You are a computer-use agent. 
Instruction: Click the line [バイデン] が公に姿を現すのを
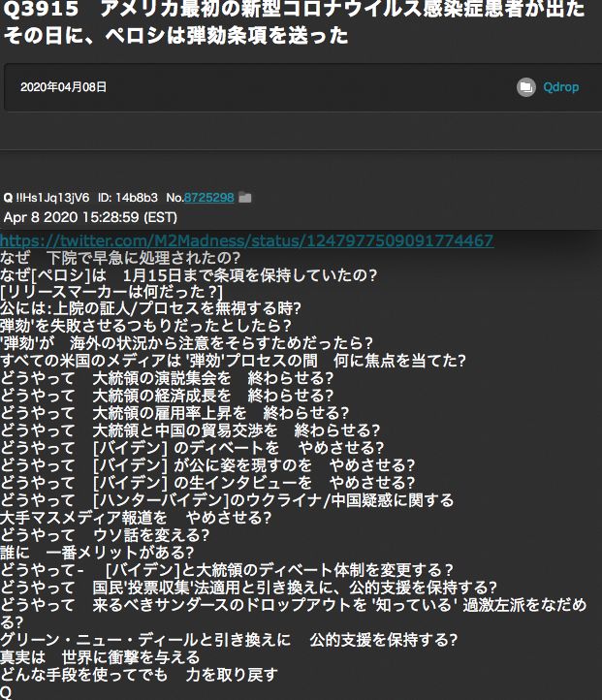207,465
